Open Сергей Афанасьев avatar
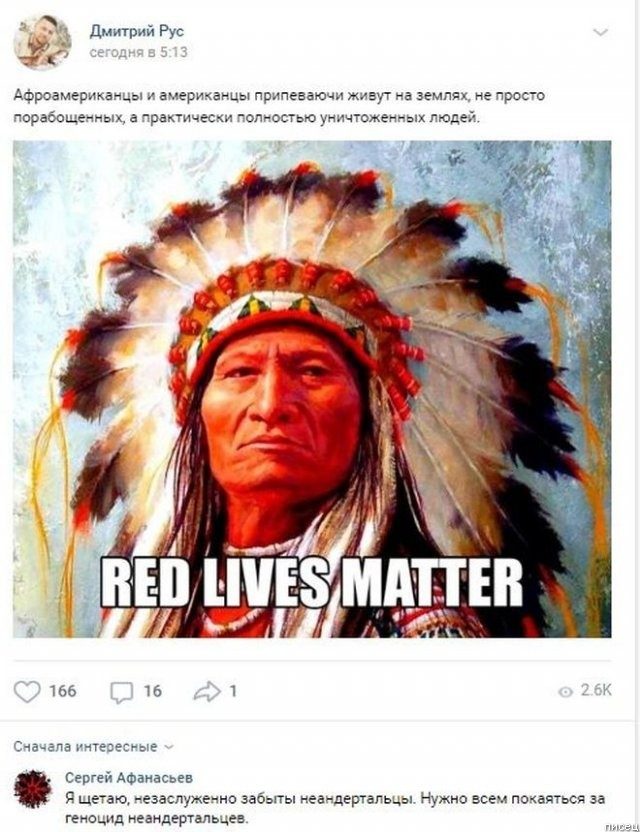The height and width of the screenshot is (832, 640). pyautogui.click(x=33, y=789)
